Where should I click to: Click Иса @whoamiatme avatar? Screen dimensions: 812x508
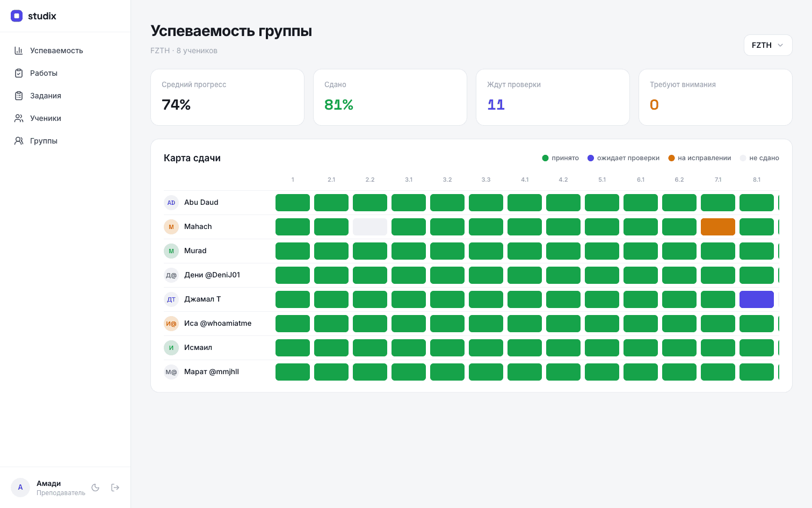coord(171,324)
